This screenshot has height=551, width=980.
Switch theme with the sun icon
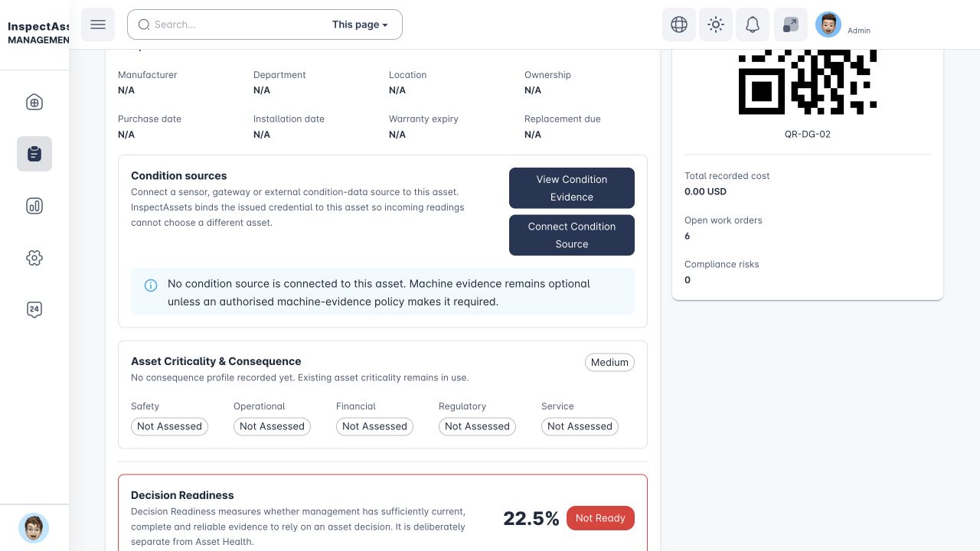point(716,24)
